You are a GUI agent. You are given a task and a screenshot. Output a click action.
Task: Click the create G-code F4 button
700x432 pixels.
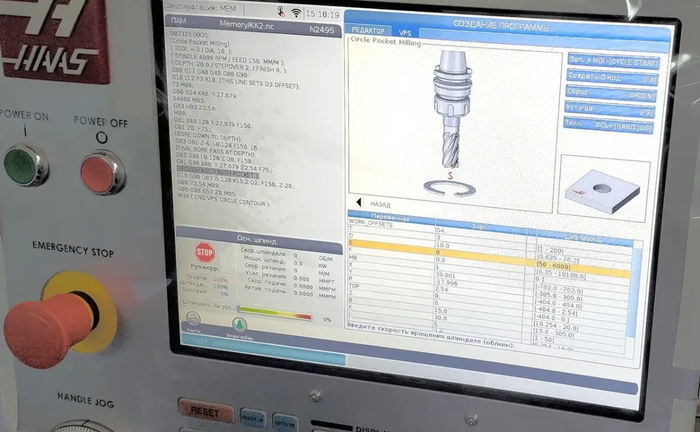610,77
